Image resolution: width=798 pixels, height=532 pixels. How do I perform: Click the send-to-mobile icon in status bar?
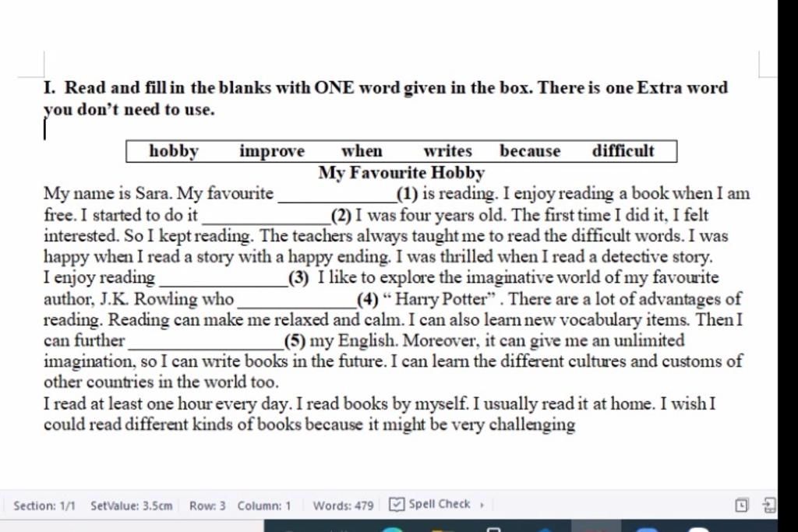(x=769, y=505)
